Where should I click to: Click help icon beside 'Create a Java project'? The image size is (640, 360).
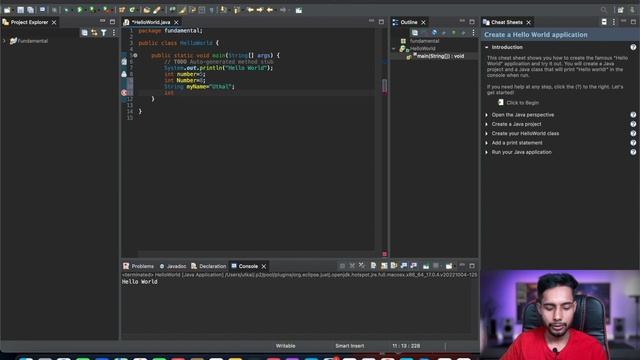(633, 124)
